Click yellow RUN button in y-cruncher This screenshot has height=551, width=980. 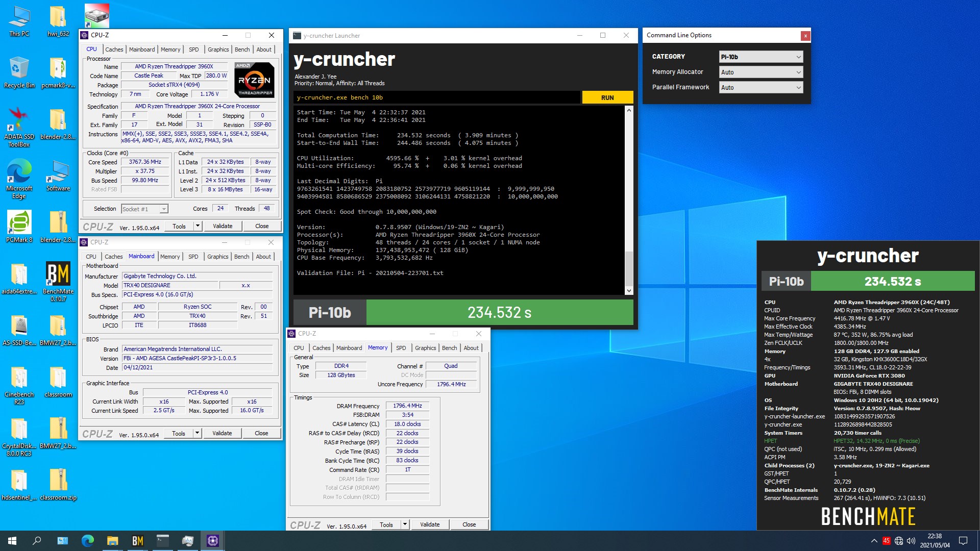[607, 97]
